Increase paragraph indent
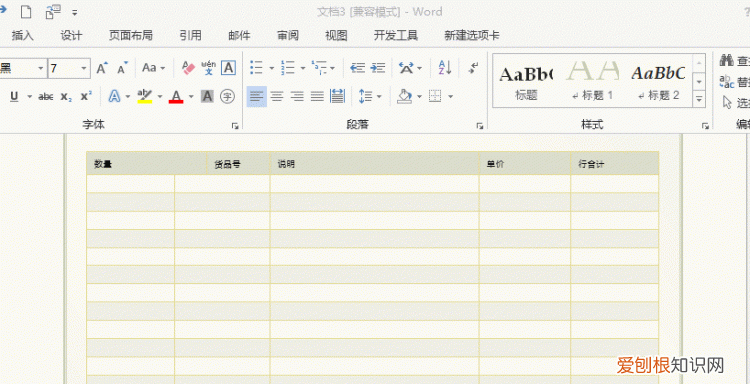Image resolution: width=750 pixels, height=384 pixels. coord(378,68)
